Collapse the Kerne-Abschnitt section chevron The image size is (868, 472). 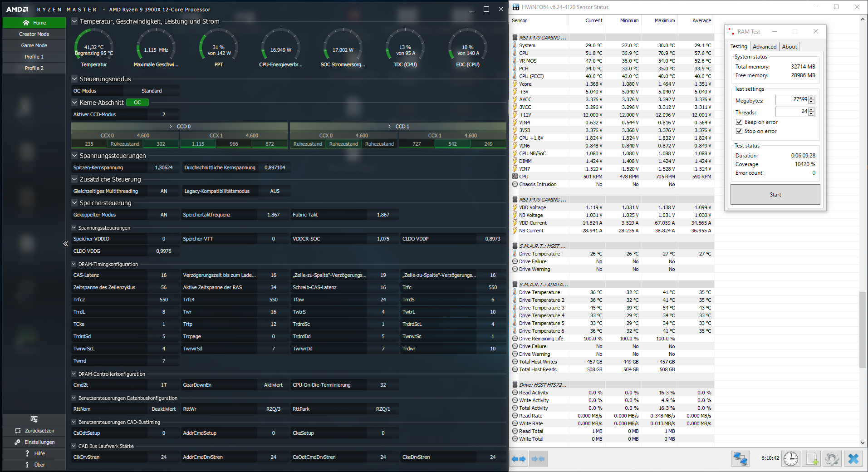point(74,103)
